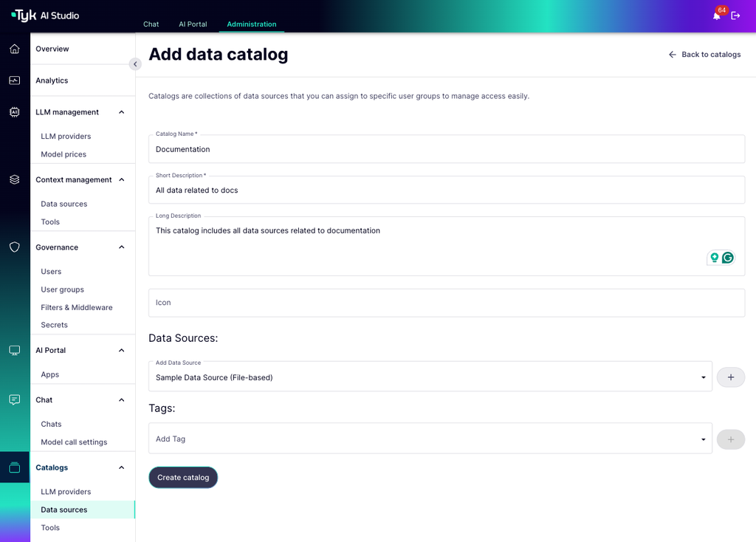Click the LLM management AI chip icon
This screenshot has height=542, width=756.
pos(14,112)
